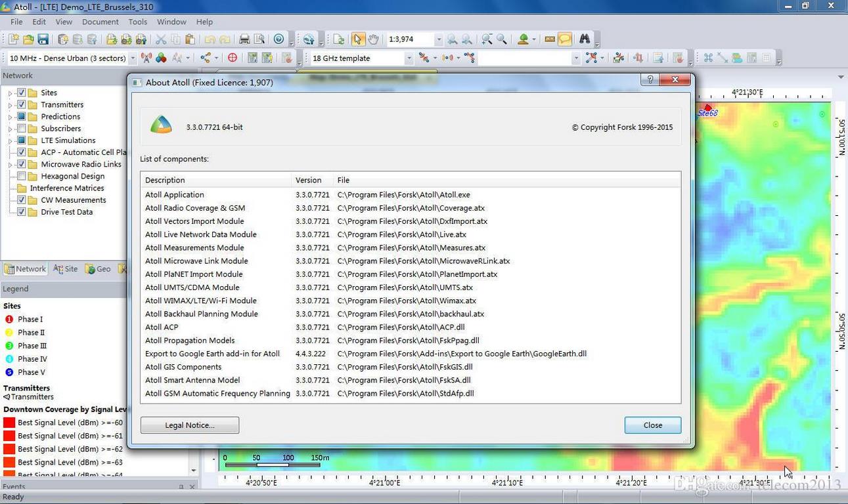848x504 pixels.
Task: Click the map scale 1:3,974 input field
Action: coord(410,39)
